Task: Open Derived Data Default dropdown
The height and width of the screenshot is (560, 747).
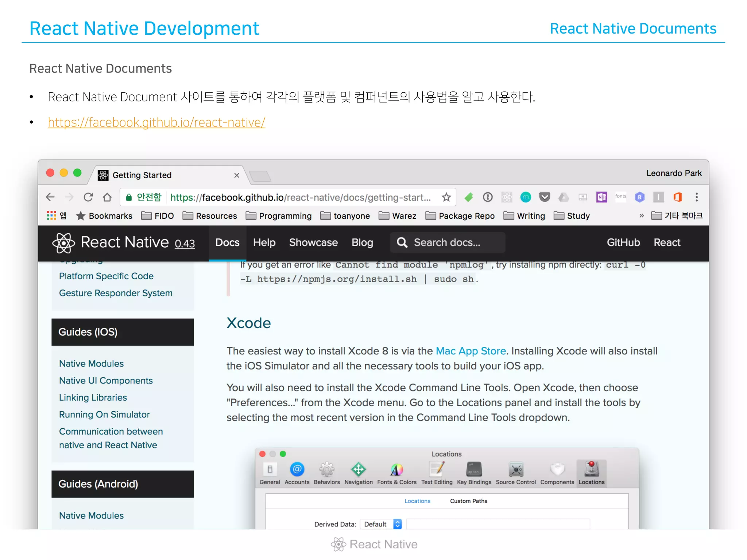Action: (381, 524)
